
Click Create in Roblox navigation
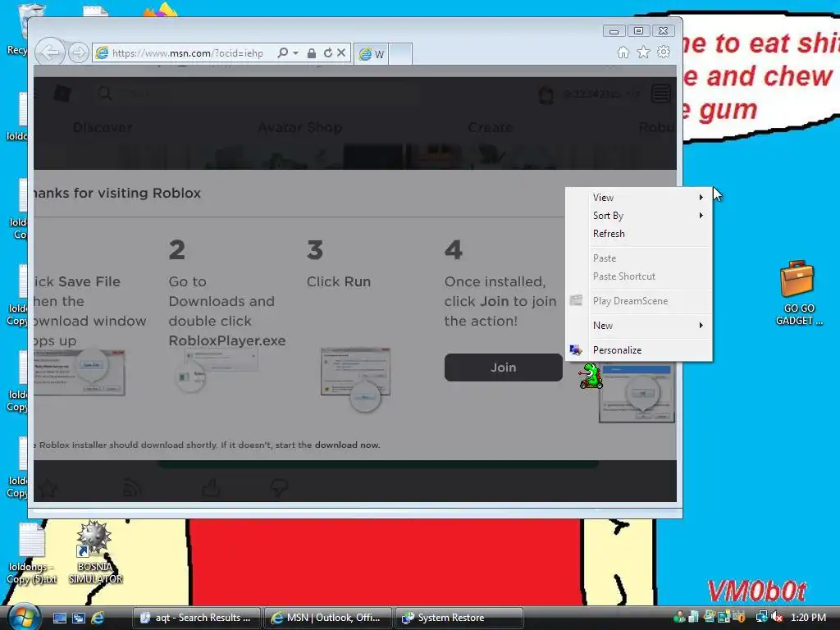click(x=491, y=127)
